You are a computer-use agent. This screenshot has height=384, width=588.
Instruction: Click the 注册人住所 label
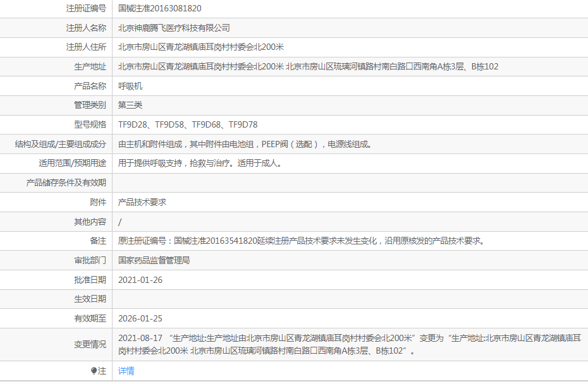(x=86, y=47)
